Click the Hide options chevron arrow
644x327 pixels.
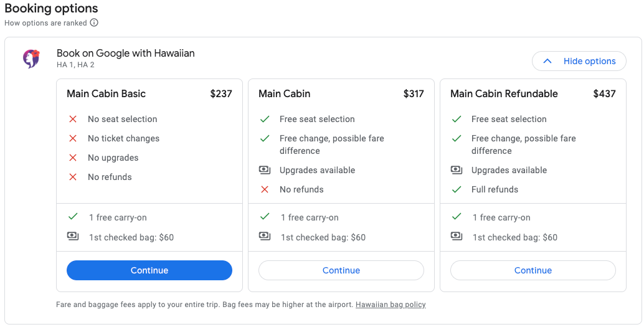pos(547,61)
